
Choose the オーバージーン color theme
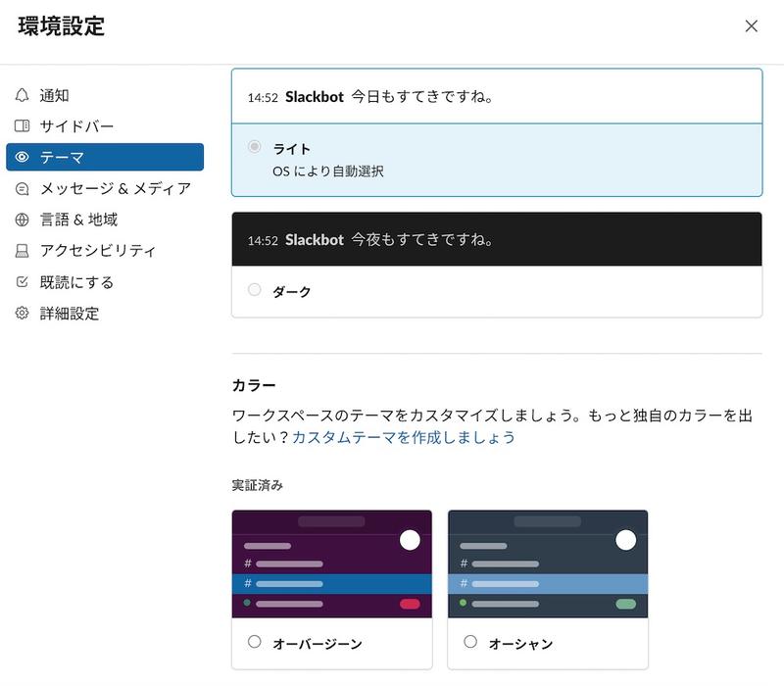pos(254,644)
